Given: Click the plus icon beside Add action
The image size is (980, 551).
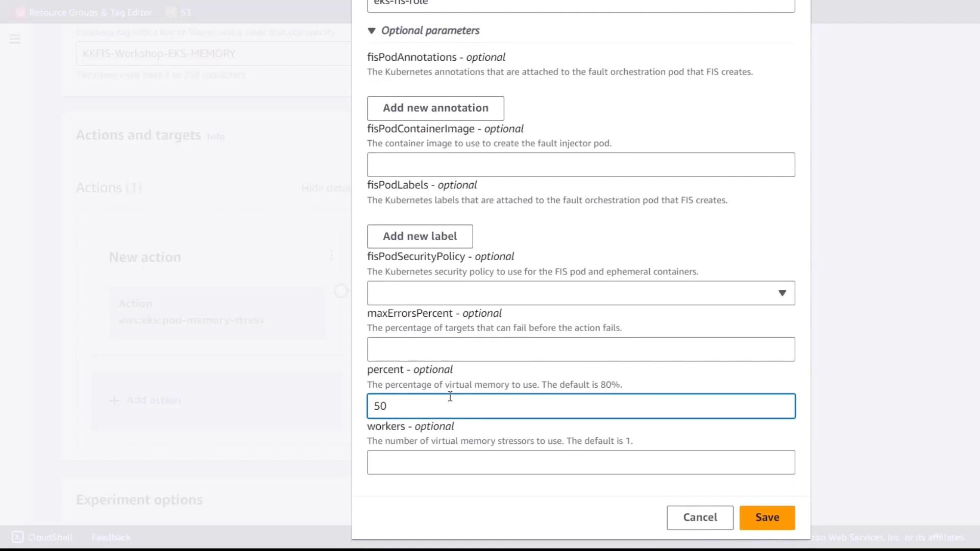Looking at the screenshot, I should [x=114, y=400].
